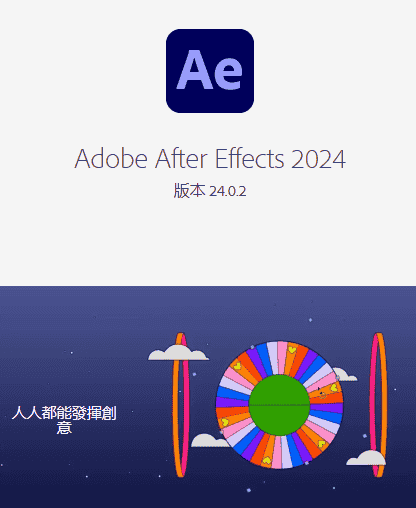Click the right orange and pink ring
416x508 pixels.
click(379, 405)
